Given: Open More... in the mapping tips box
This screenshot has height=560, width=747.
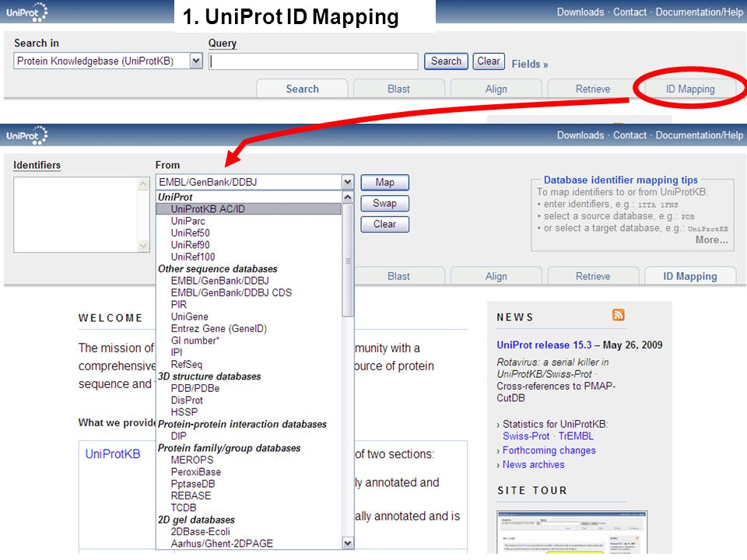Looking at the screenshot, I should (711, 240).
